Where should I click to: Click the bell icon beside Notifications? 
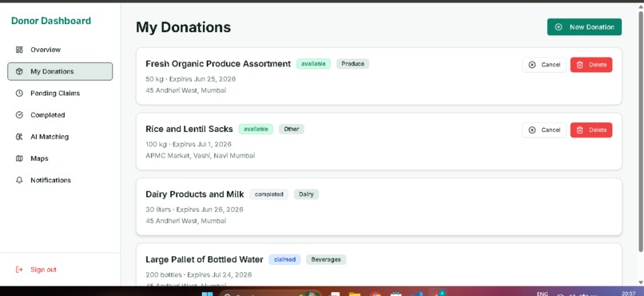pyautogui.click(x=19, y=181)
